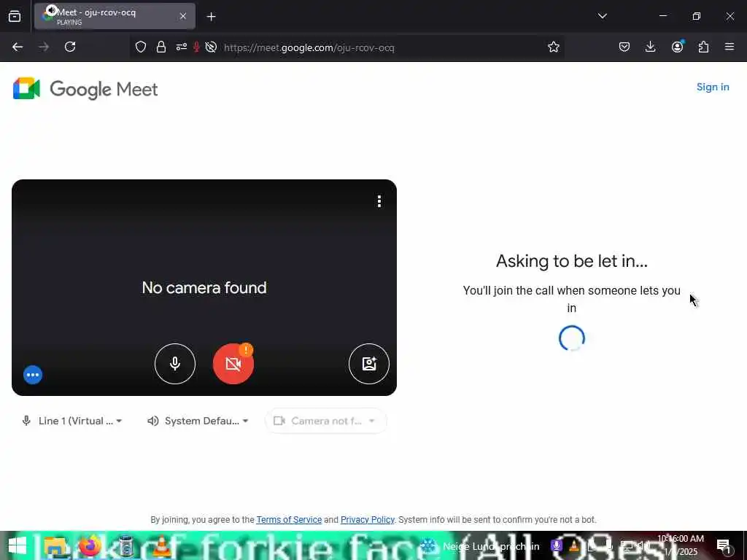
Task: Click the tracking protection shield icon
Action: tap(141, 47)
